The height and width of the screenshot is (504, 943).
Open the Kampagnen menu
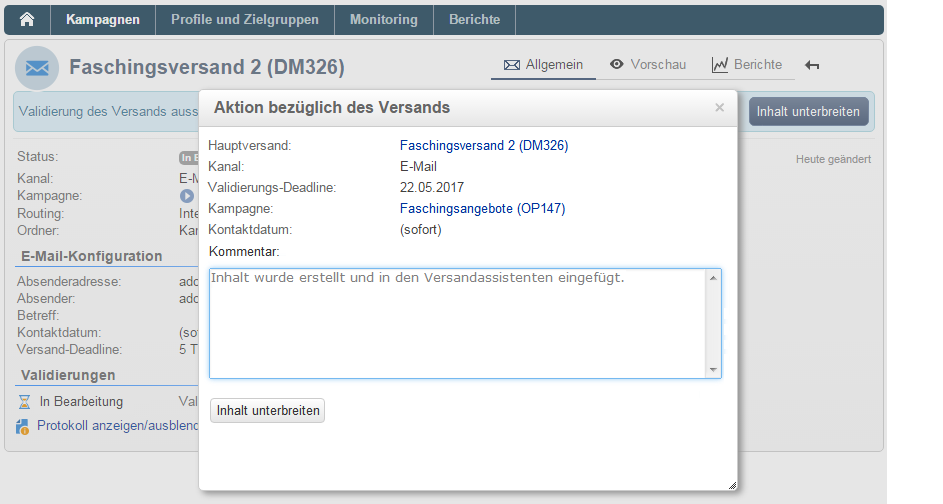[103, 20]
